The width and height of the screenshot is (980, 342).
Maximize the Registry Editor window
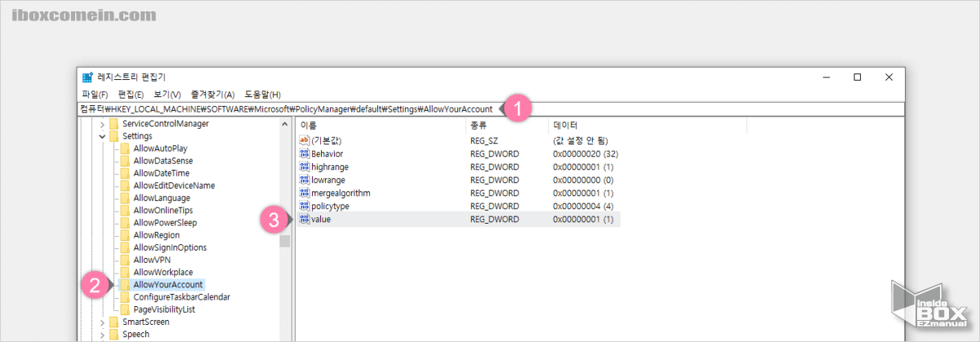857,78
